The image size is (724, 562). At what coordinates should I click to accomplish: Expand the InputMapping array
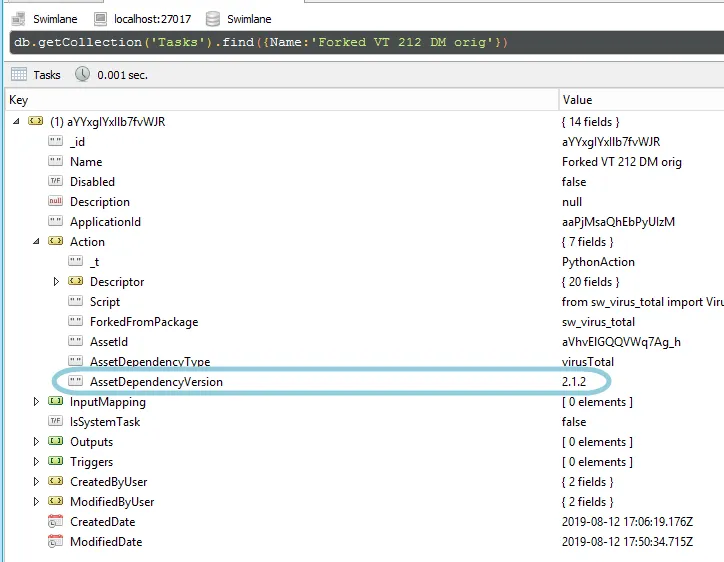(36, 401)
